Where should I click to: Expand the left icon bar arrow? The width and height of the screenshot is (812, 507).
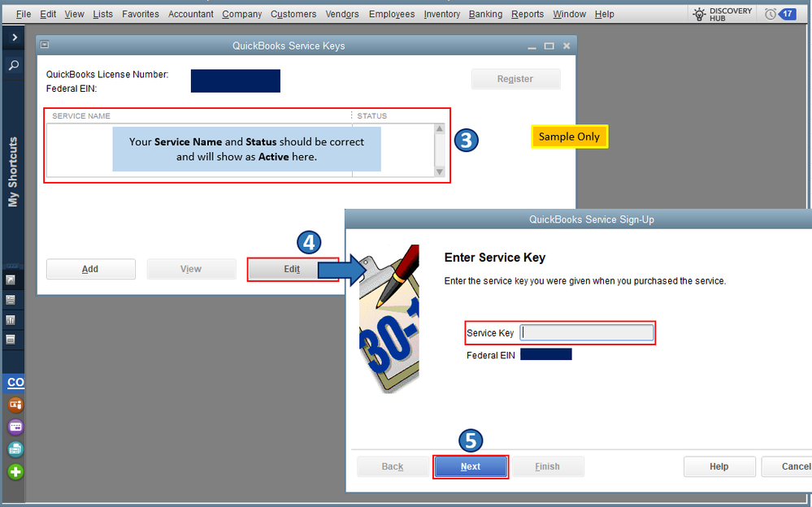point(14,37)
